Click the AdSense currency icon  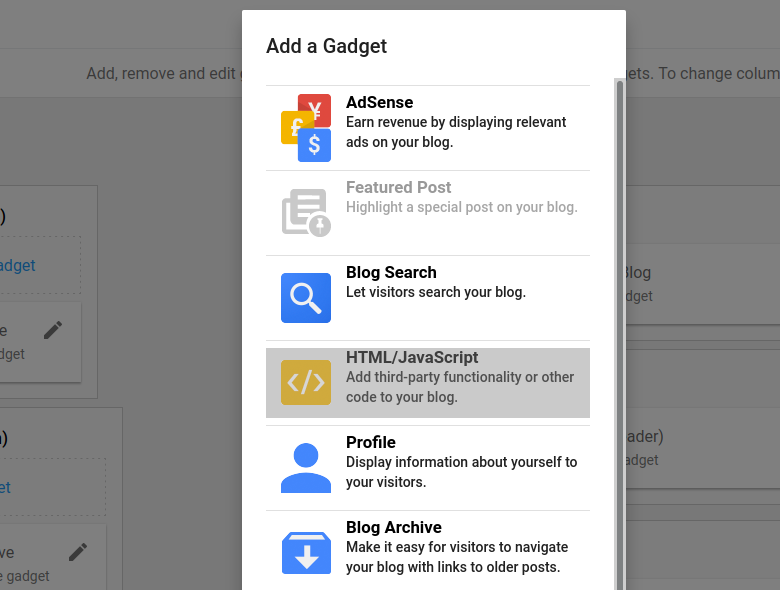[x=306, y=128]
